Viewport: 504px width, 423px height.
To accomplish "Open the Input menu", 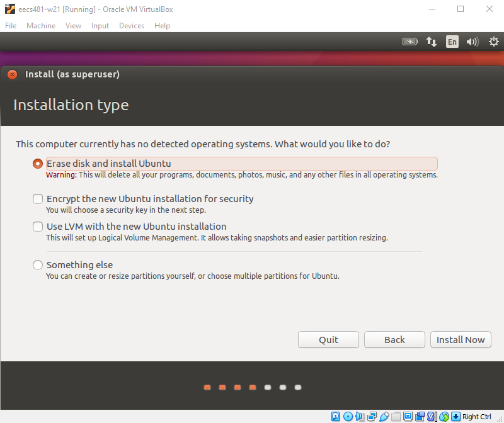I will pos(100,26).
